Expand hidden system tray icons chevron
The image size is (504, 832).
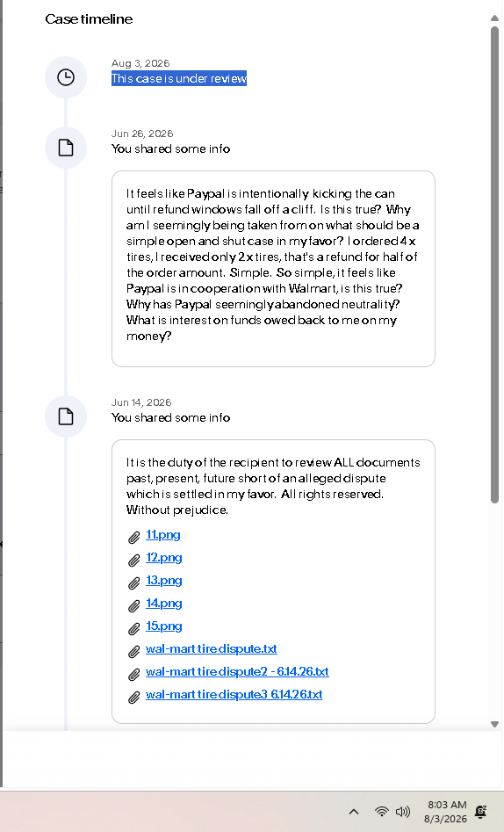pos(354,811)
